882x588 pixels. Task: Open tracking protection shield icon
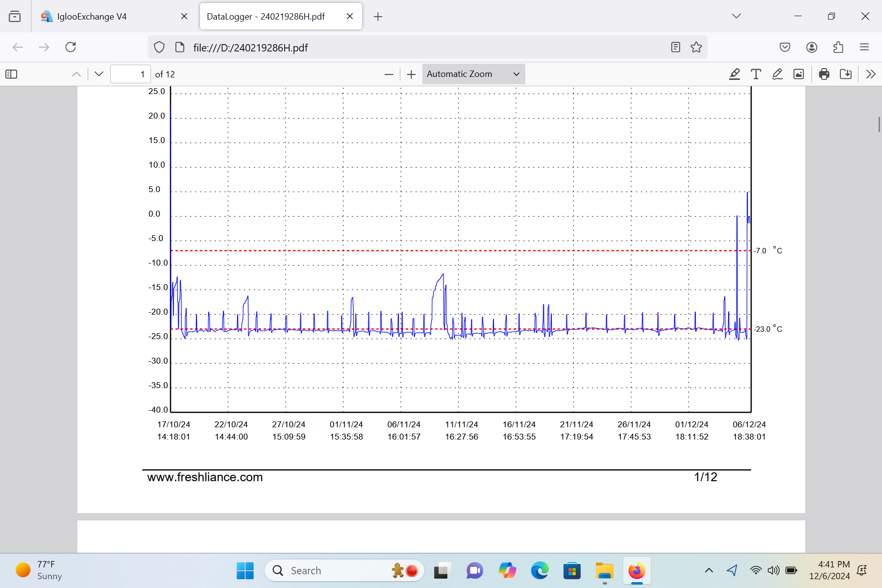click(159, 47)
